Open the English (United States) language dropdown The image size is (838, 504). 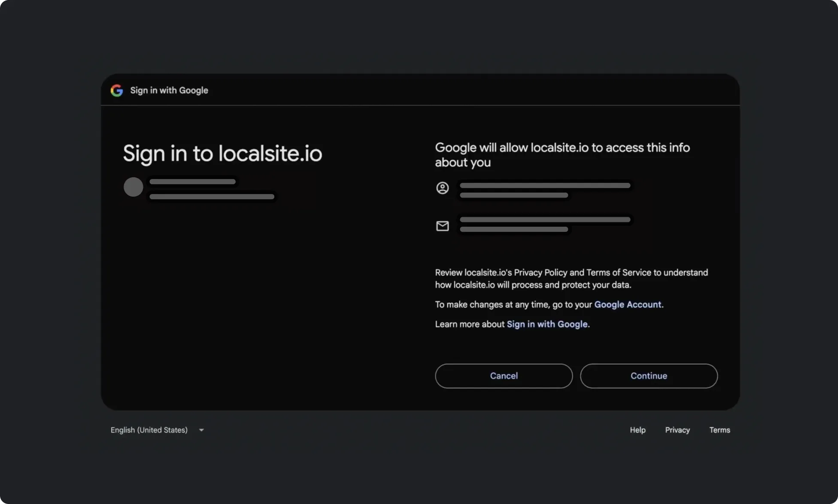[157, 430]
